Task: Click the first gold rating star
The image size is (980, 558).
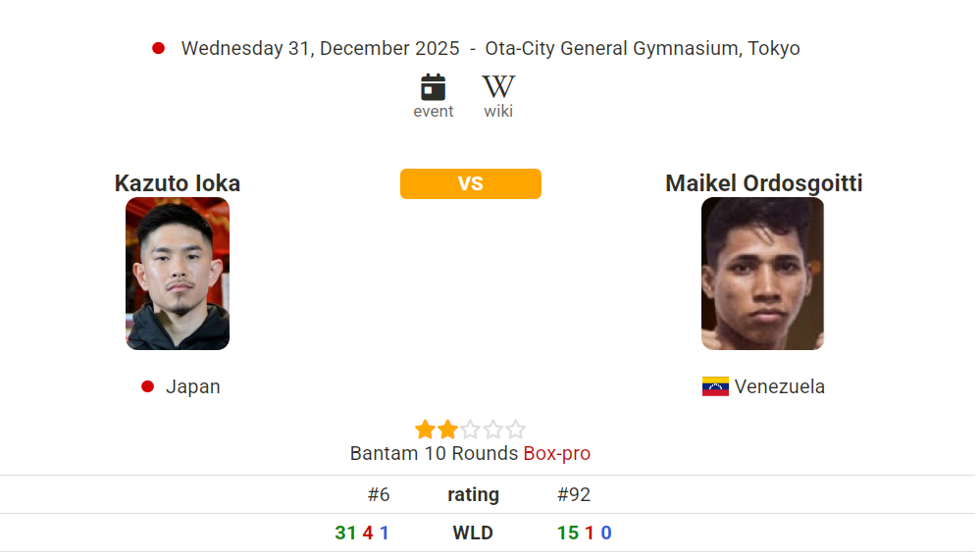Action: tap(425, 430)
